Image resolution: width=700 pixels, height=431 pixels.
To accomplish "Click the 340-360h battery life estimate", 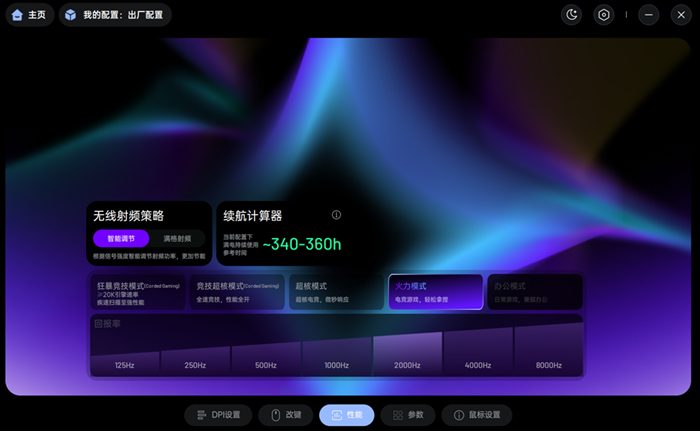I will coord(302,244).
